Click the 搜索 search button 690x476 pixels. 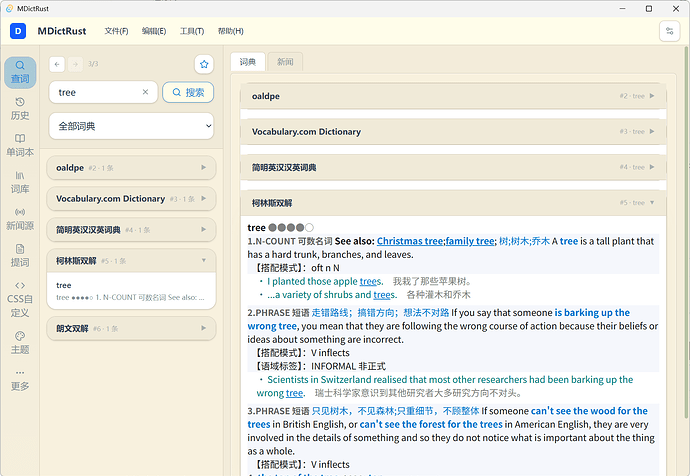tap(188, 92)
